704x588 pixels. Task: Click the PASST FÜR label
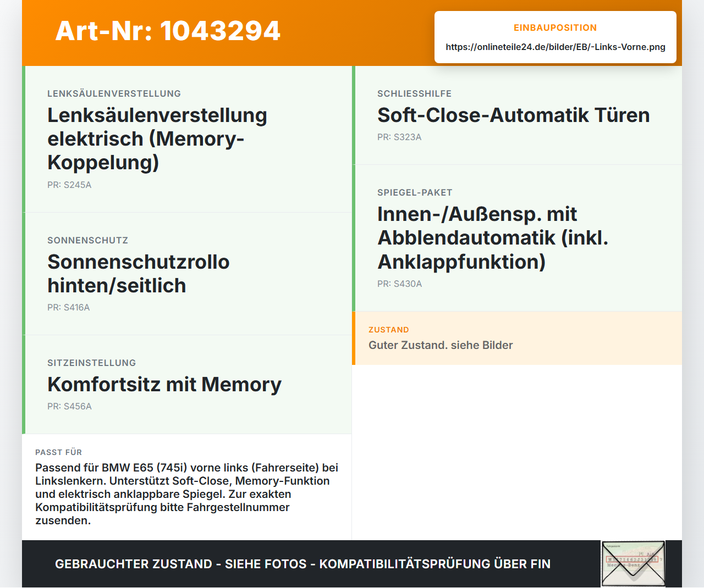point(58,452)
